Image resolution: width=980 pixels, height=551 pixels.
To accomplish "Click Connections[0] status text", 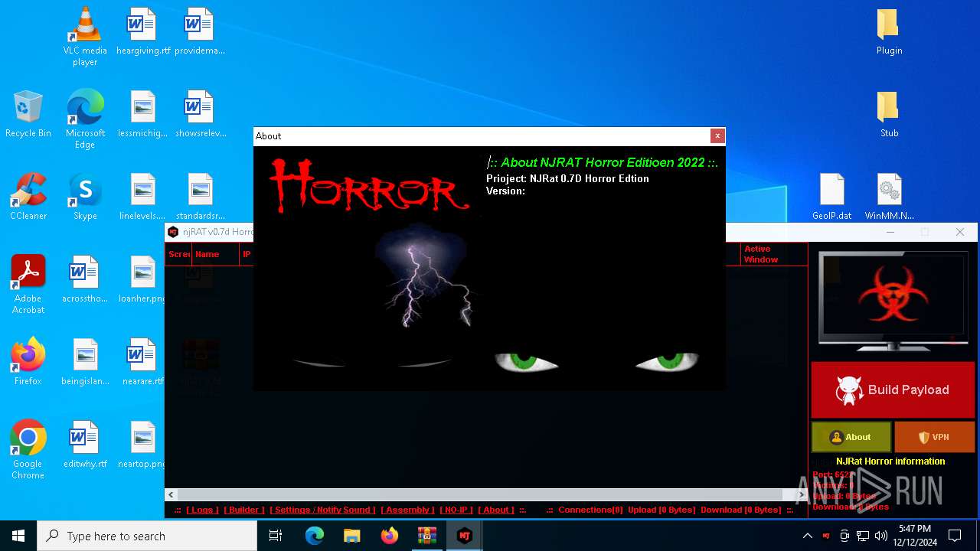I will (590, 510).
